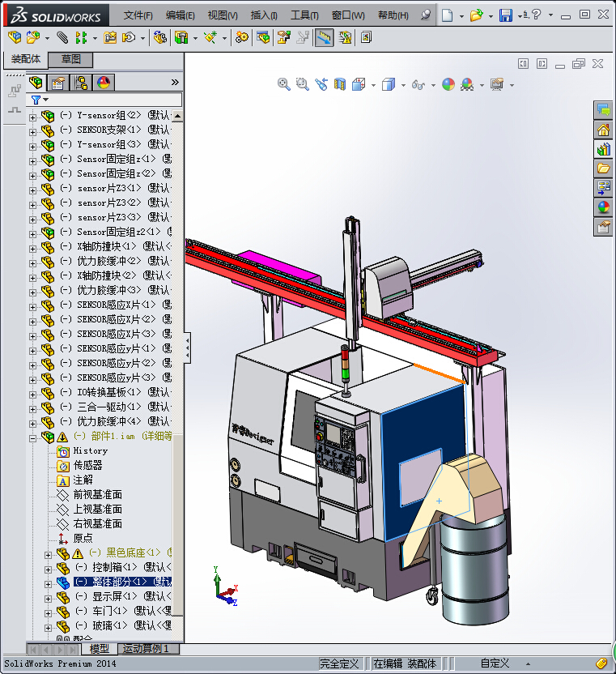Switch to the 模型 bottom tab
This screenshot has height=674, width=616.
(x=100, y=649)
